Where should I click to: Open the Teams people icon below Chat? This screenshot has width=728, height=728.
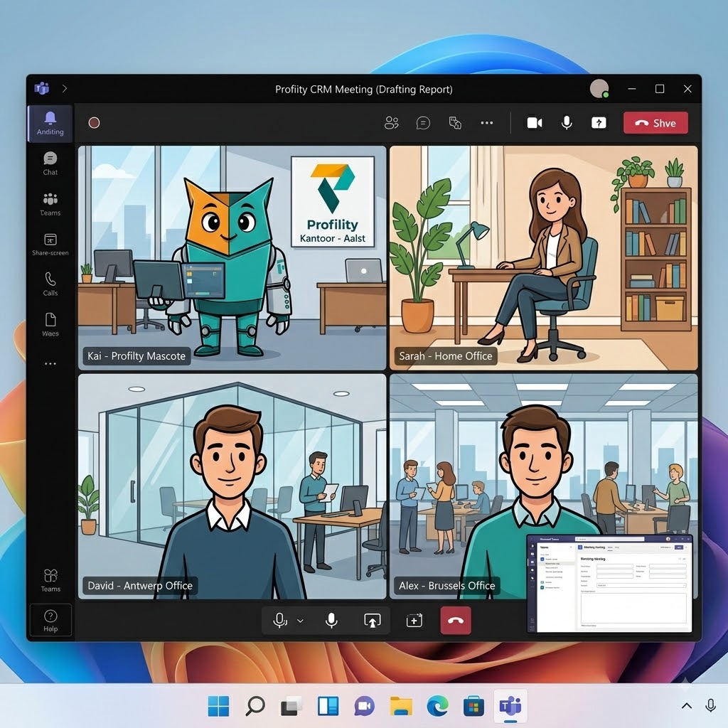(50, 204)
